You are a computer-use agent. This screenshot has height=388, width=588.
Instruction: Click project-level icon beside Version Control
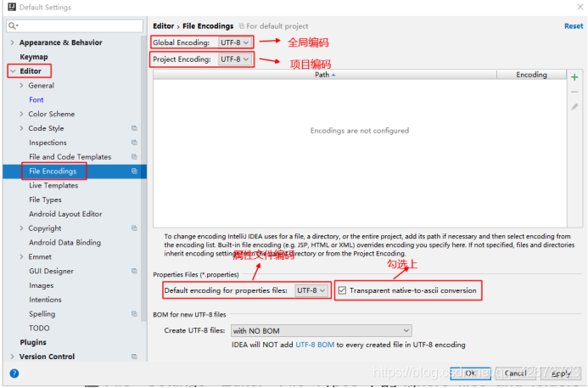[x=134, y=357]
